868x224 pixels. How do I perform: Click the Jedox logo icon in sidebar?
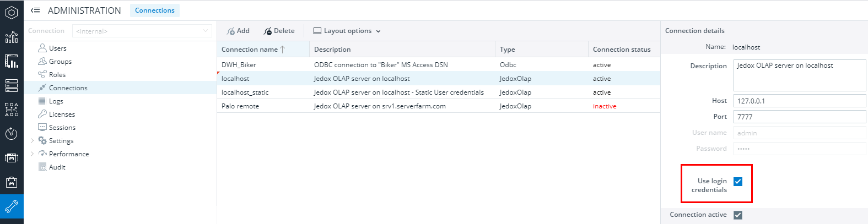tap(12, 12)
